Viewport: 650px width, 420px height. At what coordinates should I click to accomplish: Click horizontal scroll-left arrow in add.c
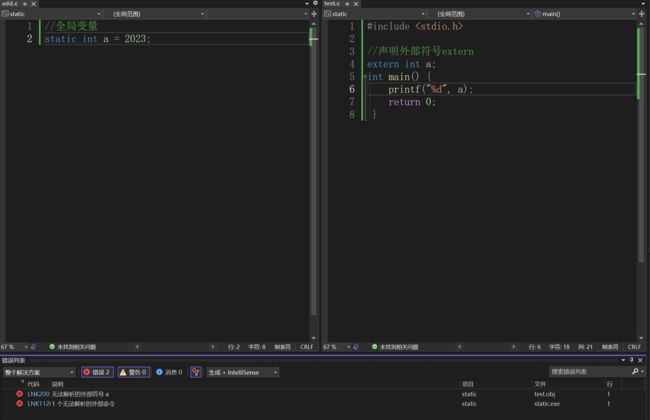[x=137, y=347]
